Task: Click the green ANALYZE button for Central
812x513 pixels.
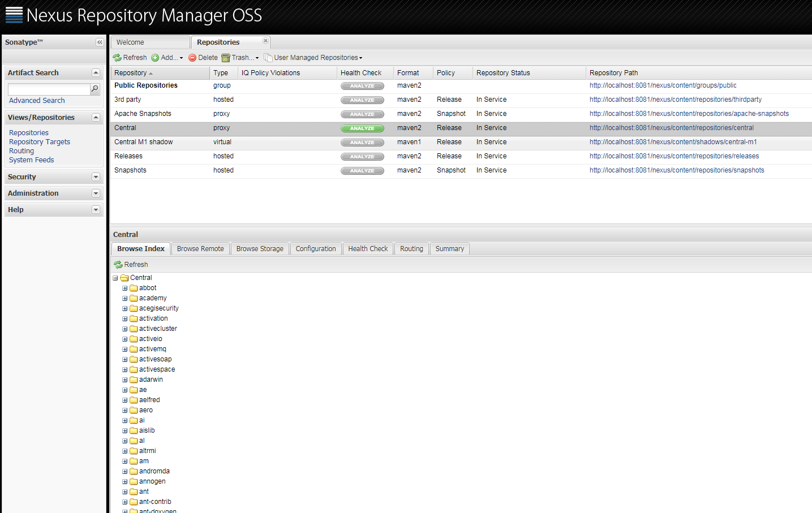Action: click(362, 128)
